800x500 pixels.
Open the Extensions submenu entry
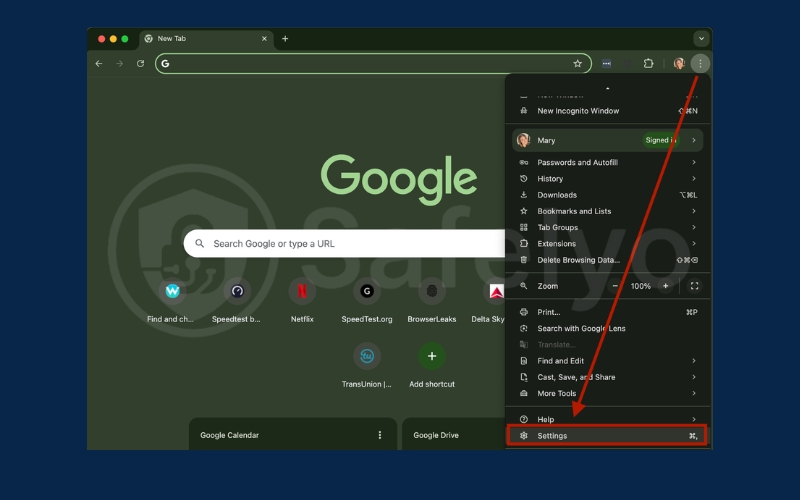tap(607, 244)
